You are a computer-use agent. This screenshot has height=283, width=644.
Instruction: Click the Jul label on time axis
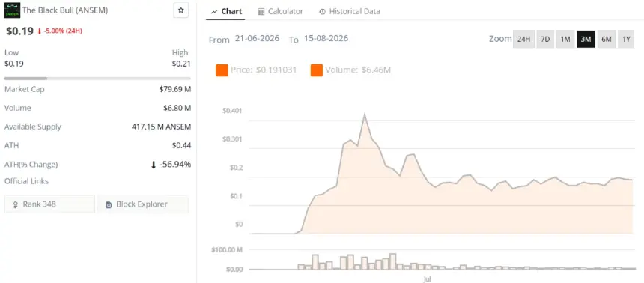(427, 279)
